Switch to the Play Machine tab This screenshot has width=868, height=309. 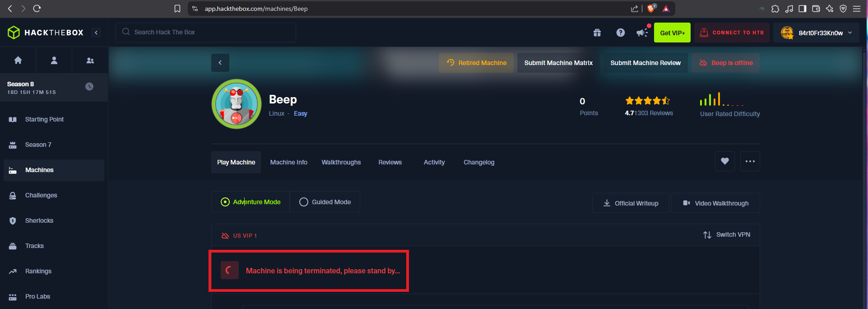coord(236,162)
